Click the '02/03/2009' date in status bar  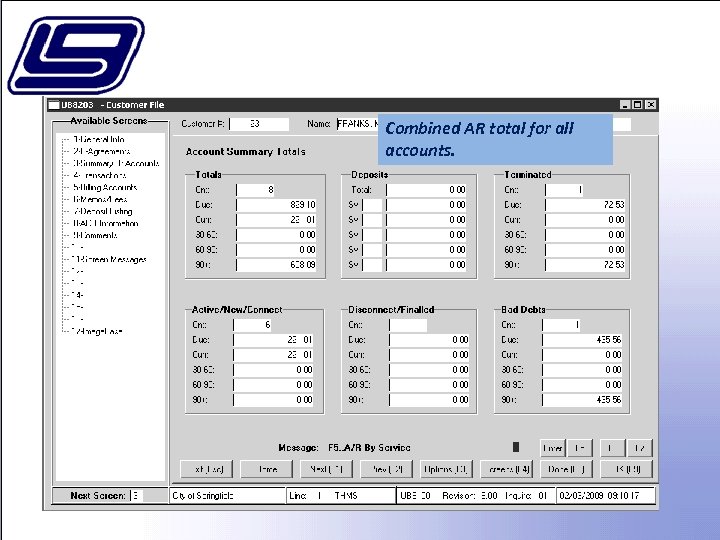(x=581, y=496)
